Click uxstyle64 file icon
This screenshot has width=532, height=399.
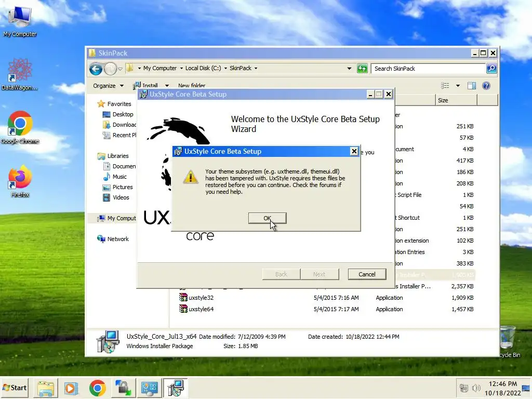[183, 309]
